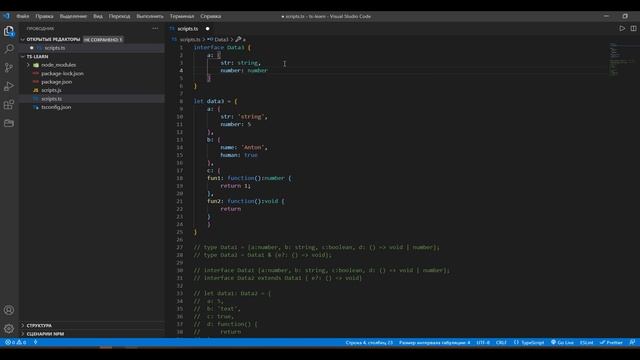Click the Prettier status bar item
640x360 pixels.
pyautogui.click(x=611, y=342)
